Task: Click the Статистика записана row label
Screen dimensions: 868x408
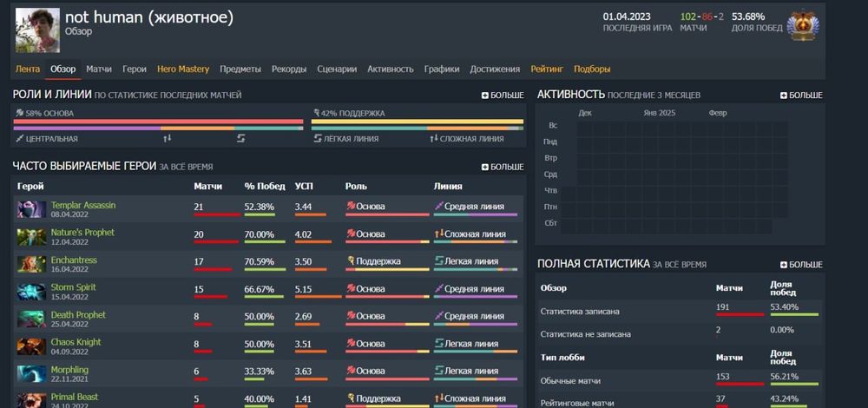Action: 580,312
